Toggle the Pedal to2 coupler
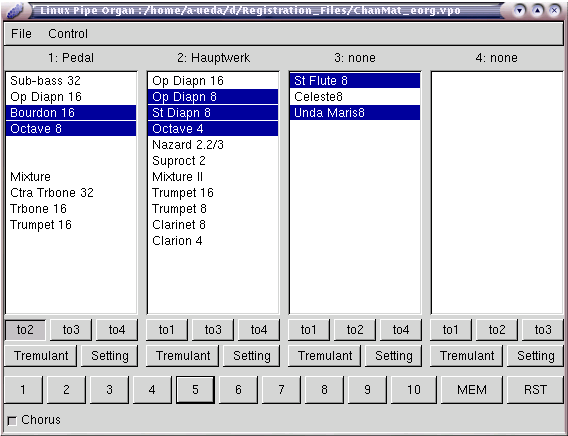The image size is (568, 436). pos(25,330)
